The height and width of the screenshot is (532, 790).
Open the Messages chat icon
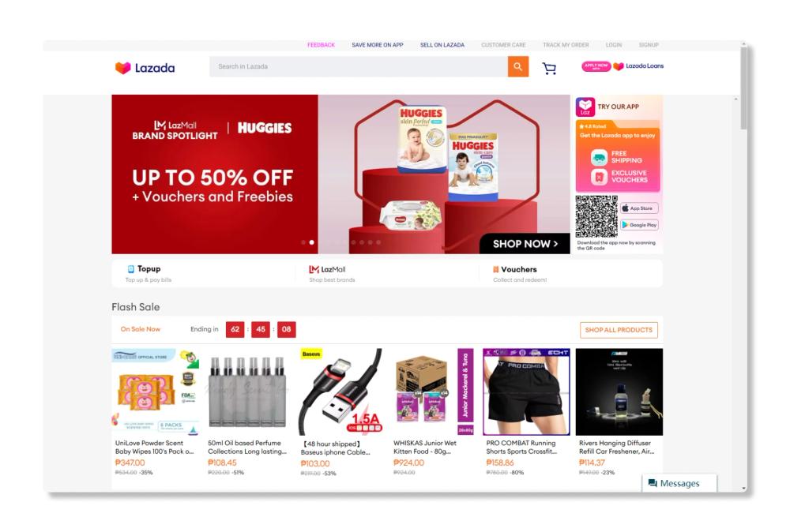[653, 483]
